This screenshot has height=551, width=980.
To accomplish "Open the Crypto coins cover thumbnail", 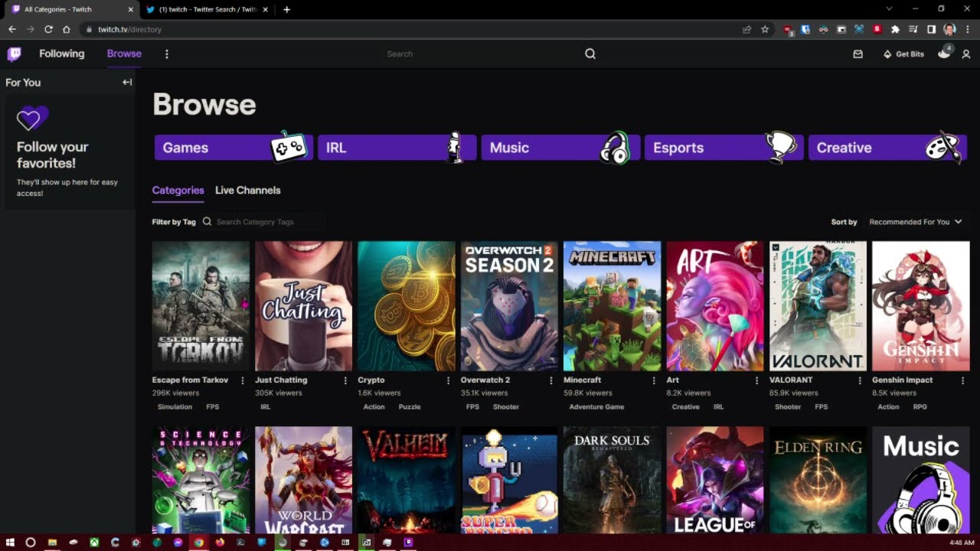I will point(407,306).
